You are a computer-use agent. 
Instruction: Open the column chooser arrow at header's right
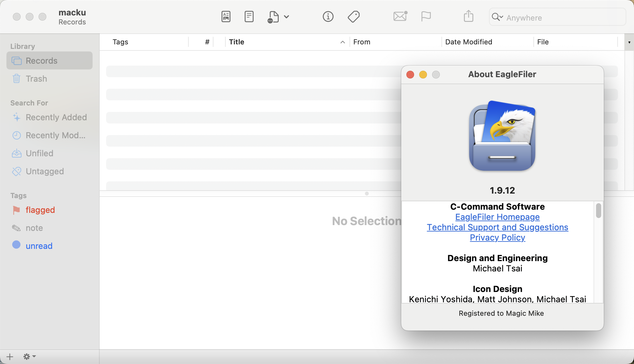point(629,42)
